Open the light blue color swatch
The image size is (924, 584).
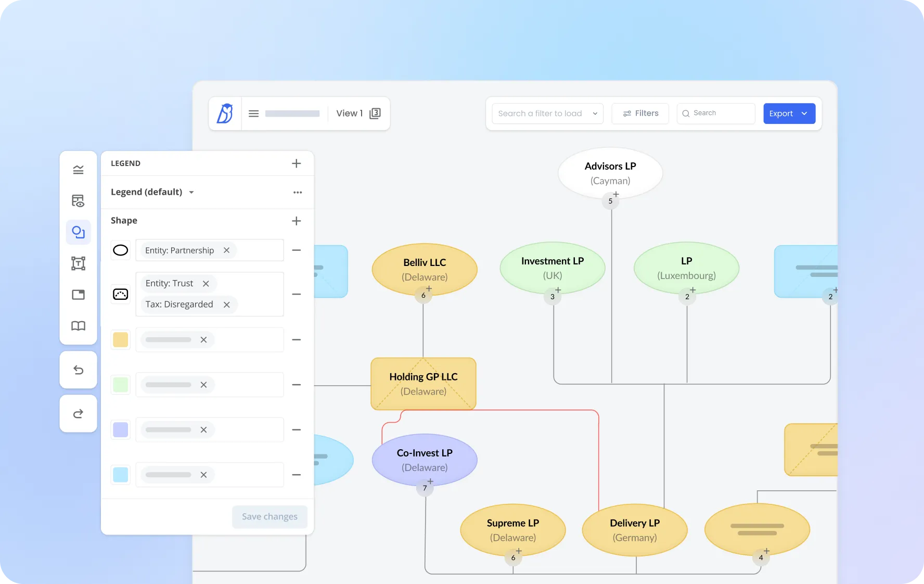(121, 475)
